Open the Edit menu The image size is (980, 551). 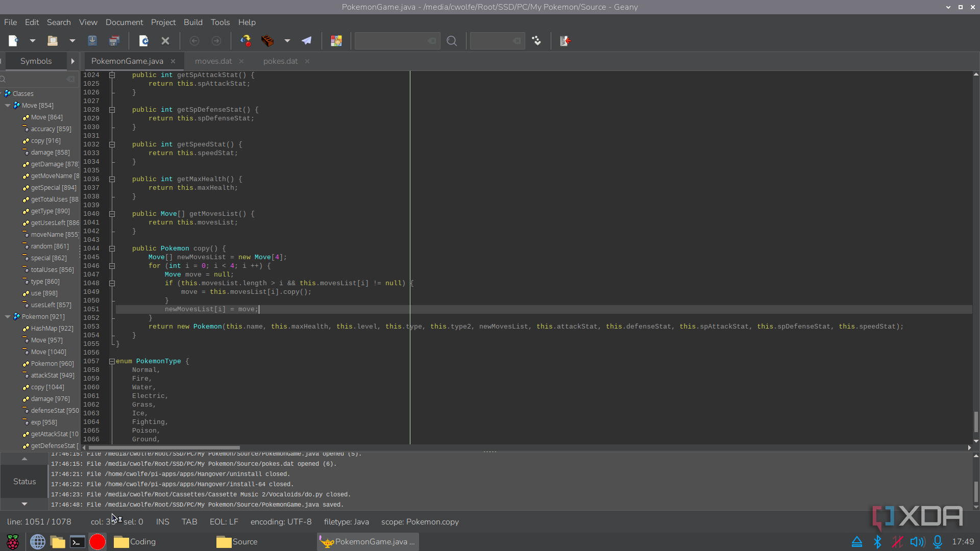(32, 22)
